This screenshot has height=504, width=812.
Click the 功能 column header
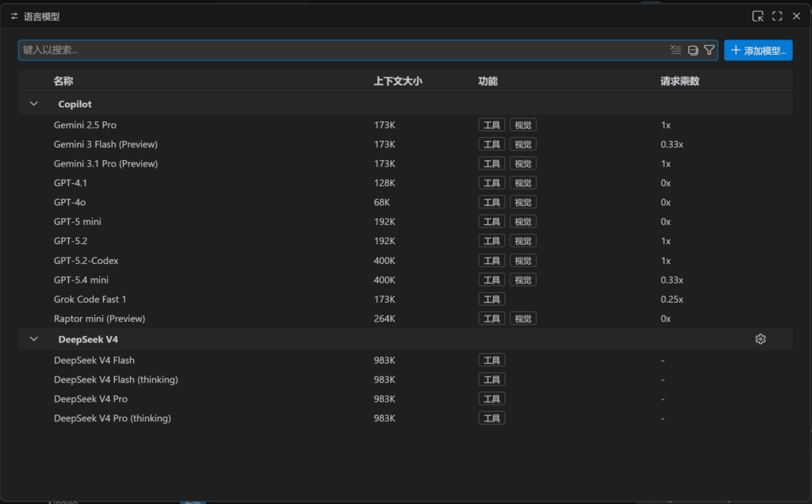(488, 81)
